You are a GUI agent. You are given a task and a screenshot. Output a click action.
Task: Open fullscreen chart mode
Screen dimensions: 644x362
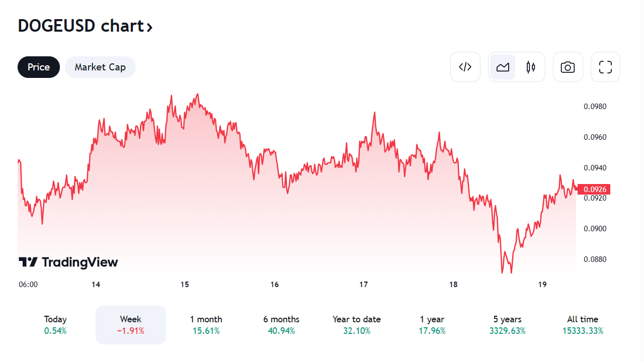605,67
